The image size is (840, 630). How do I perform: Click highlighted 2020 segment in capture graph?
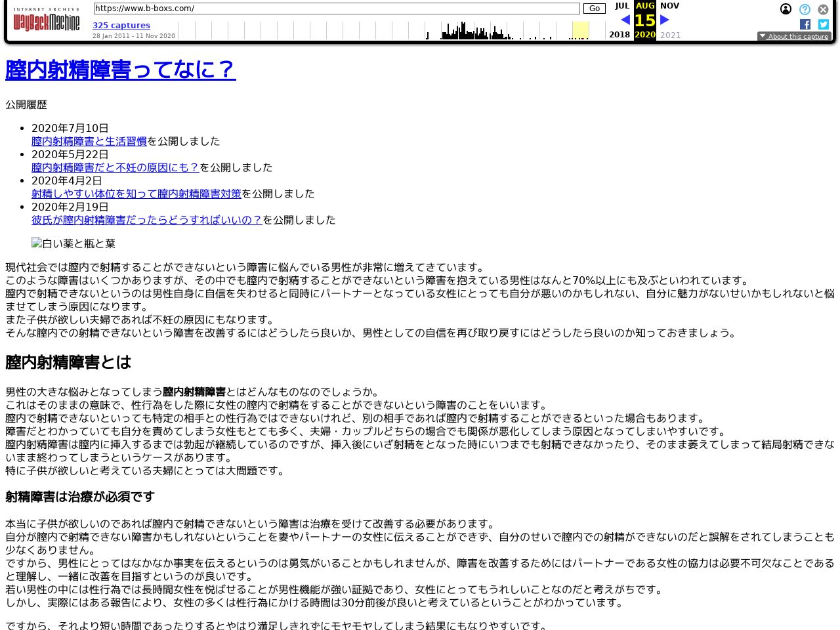click(x=580, y=31)
